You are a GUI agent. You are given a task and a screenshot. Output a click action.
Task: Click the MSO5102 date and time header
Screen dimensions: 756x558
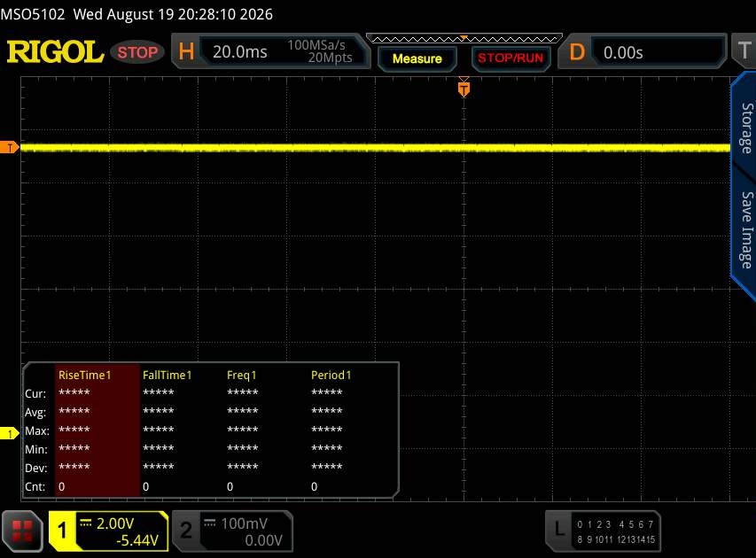point(136,14)
